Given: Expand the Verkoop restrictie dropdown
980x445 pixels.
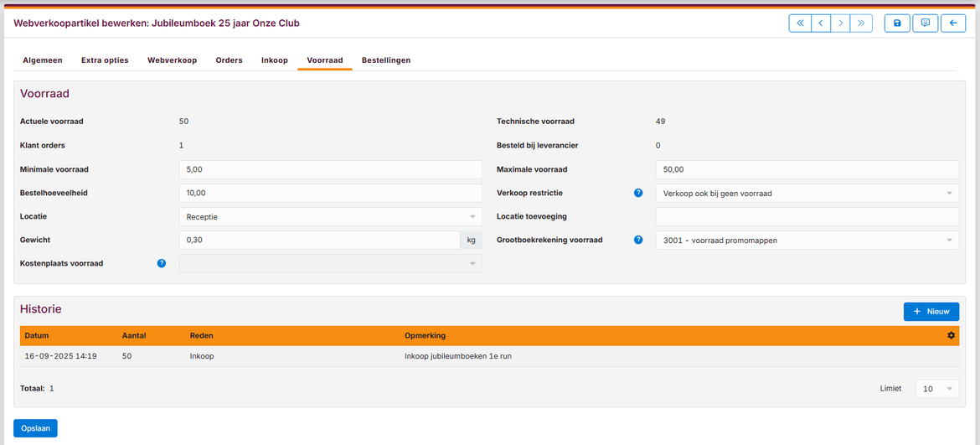Looking at the screenshot, I should [807, 194].
